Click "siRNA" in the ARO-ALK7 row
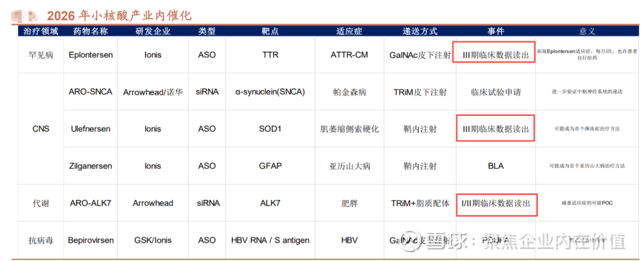The image size is (644, 261). (x=207, y=203)
